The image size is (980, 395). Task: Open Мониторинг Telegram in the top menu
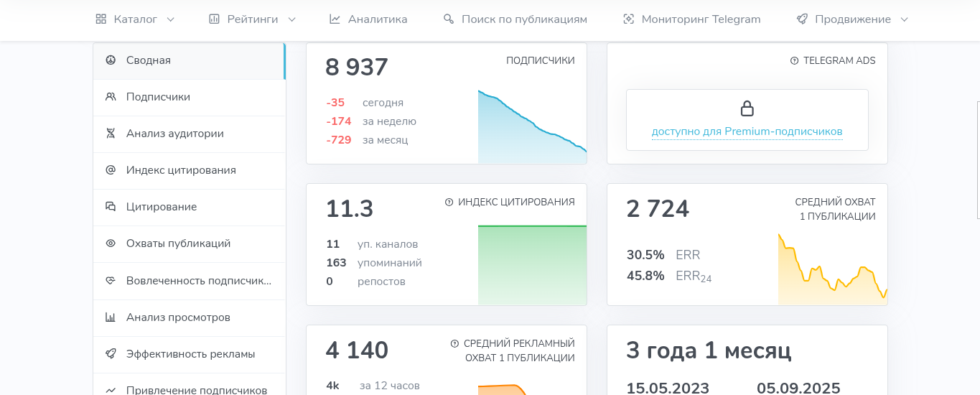(691, 19)
